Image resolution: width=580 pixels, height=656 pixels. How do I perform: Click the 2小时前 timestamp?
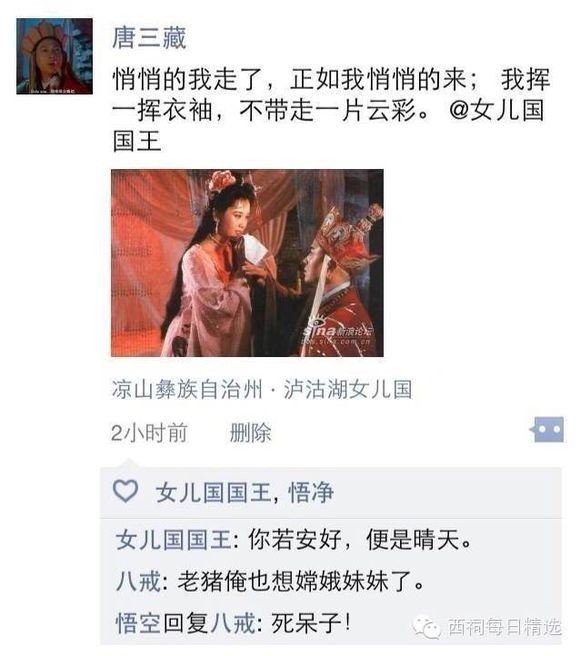click(x=149, y=433)
